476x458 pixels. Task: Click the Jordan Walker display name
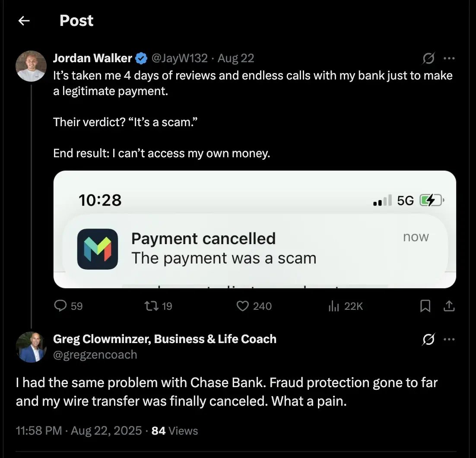pos(92,58)
